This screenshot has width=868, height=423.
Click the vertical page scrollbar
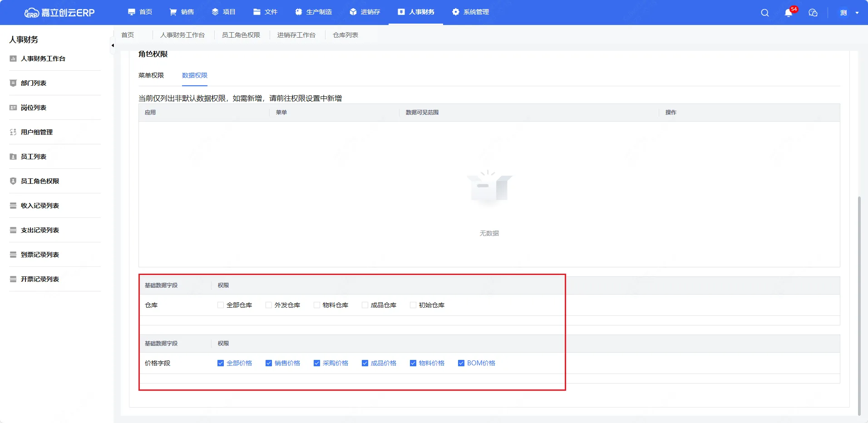coord(859,304)
